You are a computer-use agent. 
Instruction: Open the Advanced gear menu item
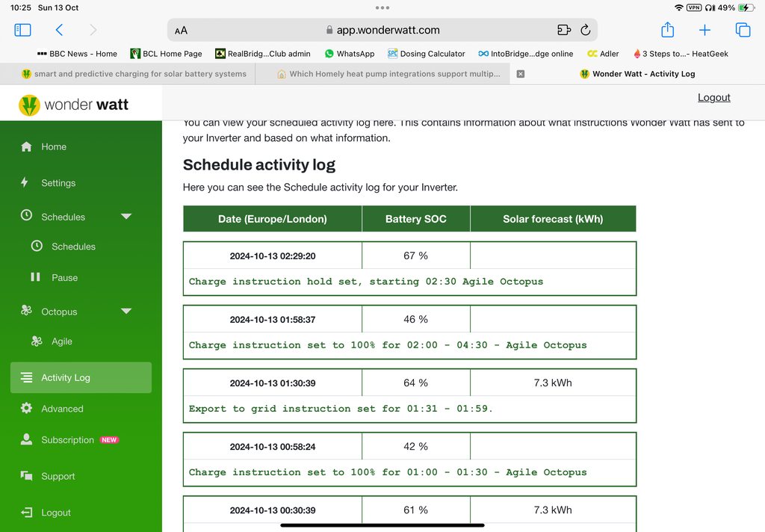click(x=62, y=409)
